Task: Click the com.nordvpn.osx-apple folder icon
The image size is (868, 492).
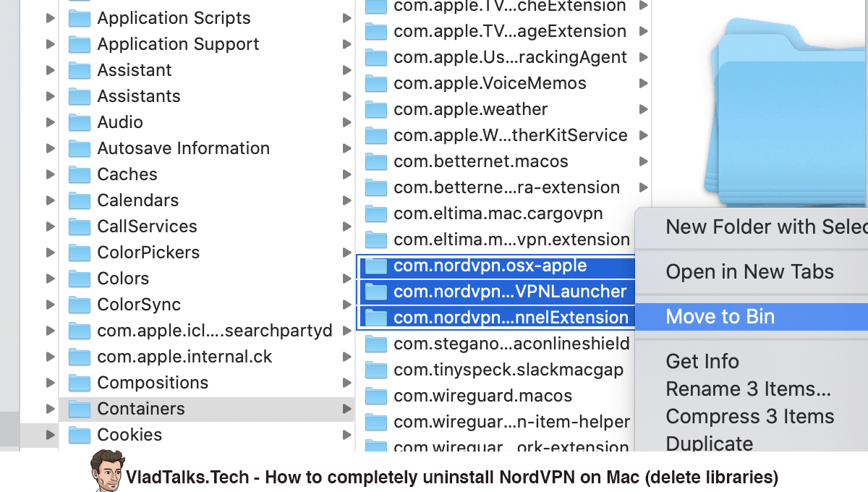Action: pyautogui.click(x=376, y=266)
